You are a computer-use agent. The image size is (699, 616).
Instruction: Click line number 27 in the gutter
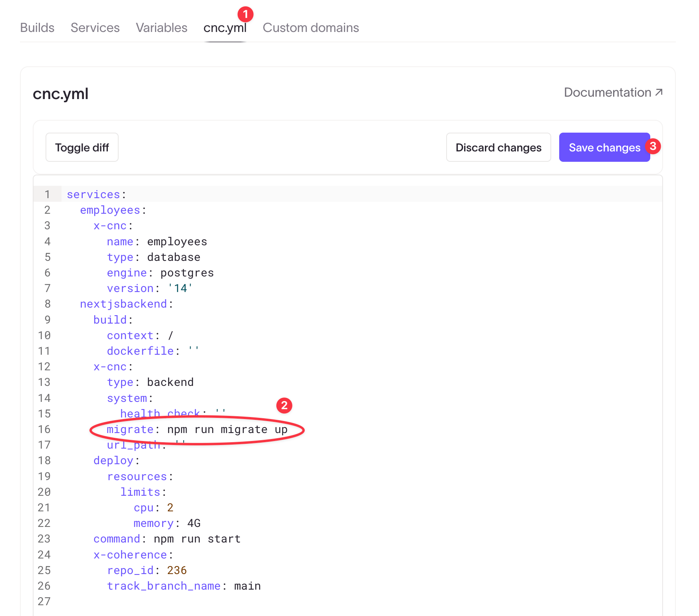[x=44, y=601]
